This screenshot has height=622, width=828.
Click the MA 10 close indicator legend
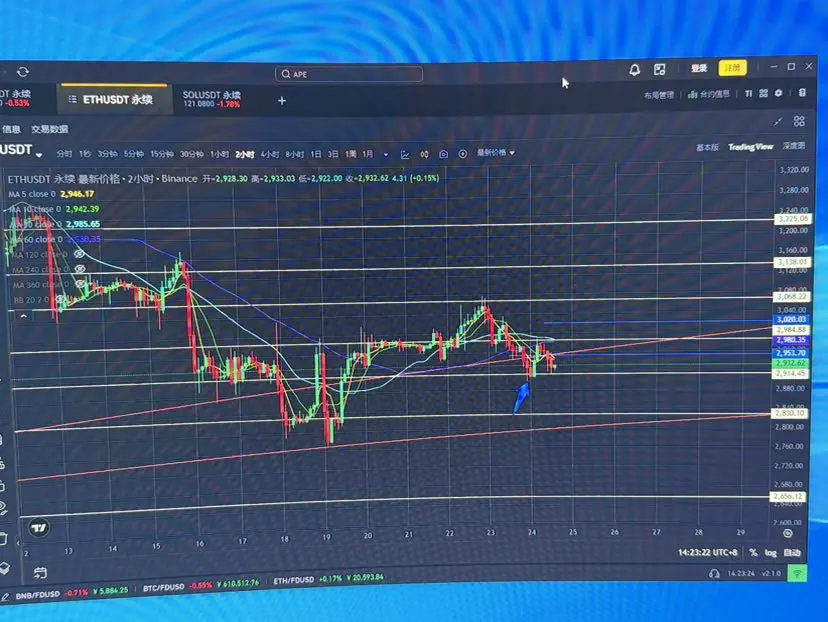tap(54, 209)
